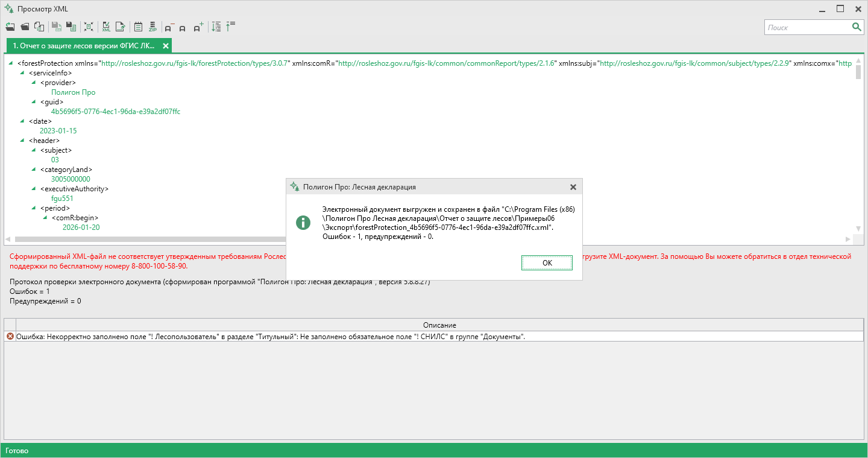The image size is (868, 458).
Task: Collapse the guid node
Action: click(34, 101)
